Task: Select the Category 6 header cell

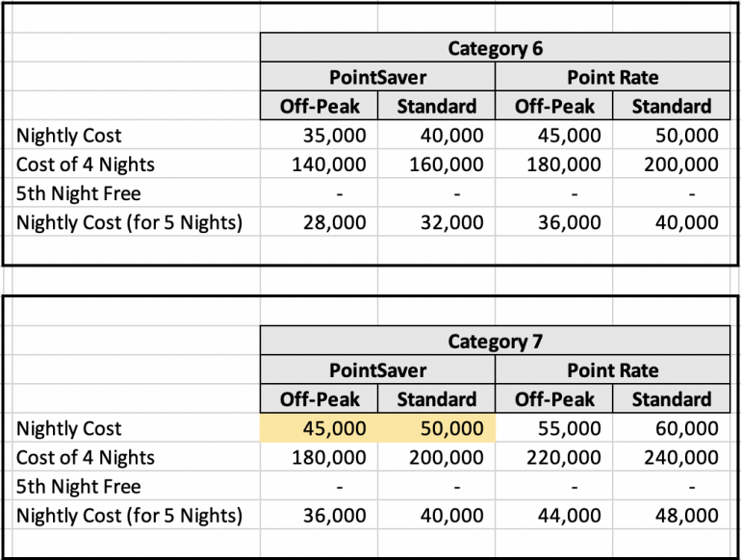Action: (495, 48)
